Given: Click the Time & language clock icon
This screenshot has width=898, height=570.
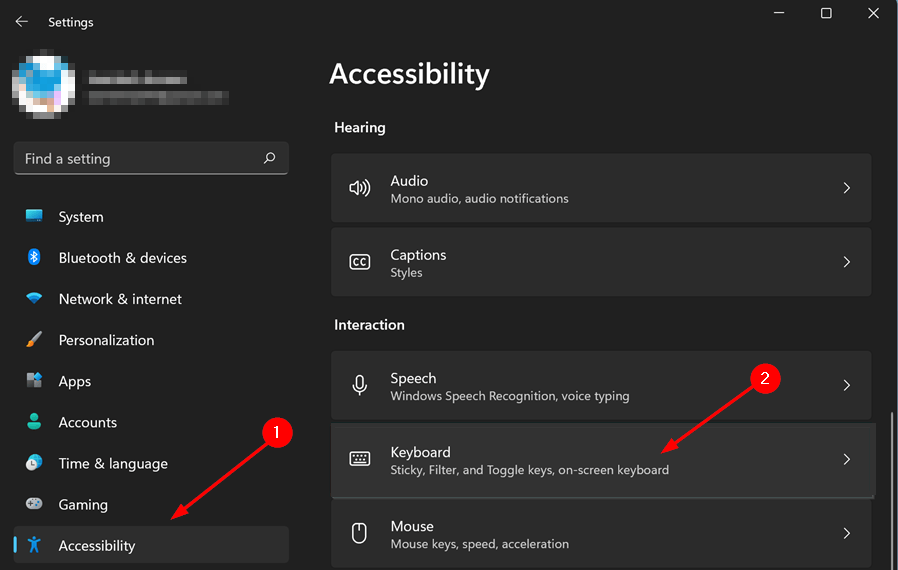Looking at the screenshot, I should [x=34, y=463].
